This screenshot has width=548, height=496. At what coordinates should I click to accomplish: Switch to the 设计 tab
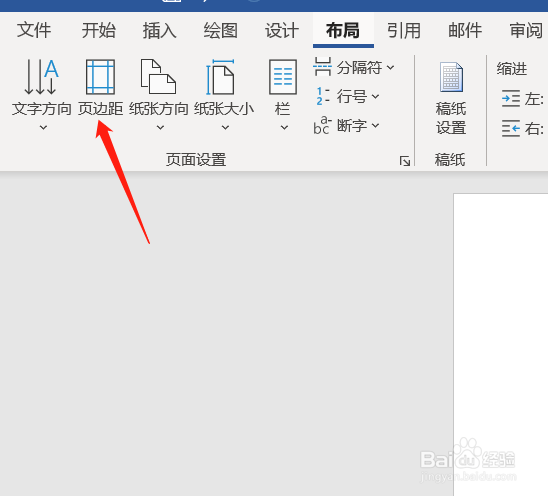pos(282,30)
